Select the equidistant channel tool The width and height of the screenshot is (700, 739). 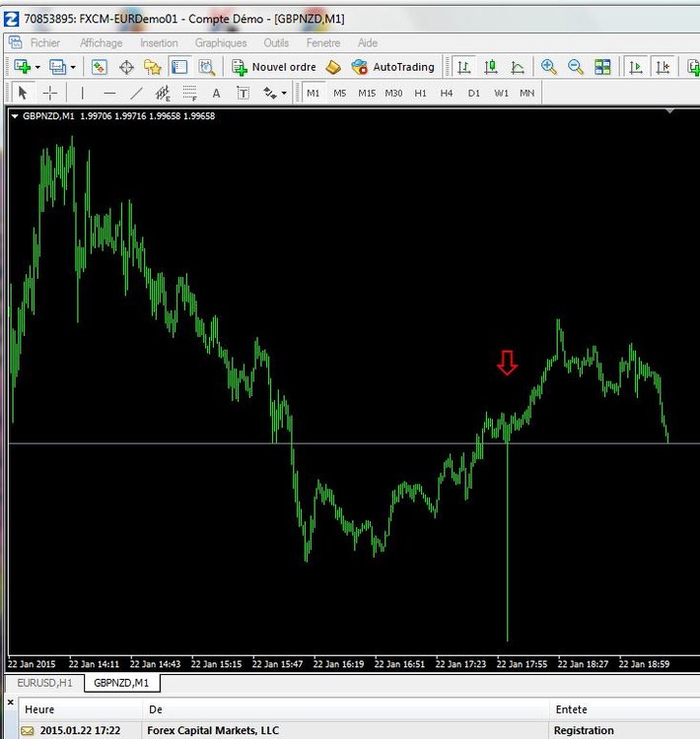(x=163, y=93)
